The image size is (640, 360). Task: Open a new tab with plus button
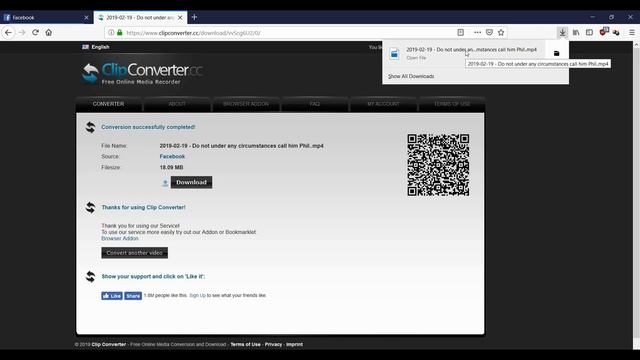[194, 17]
